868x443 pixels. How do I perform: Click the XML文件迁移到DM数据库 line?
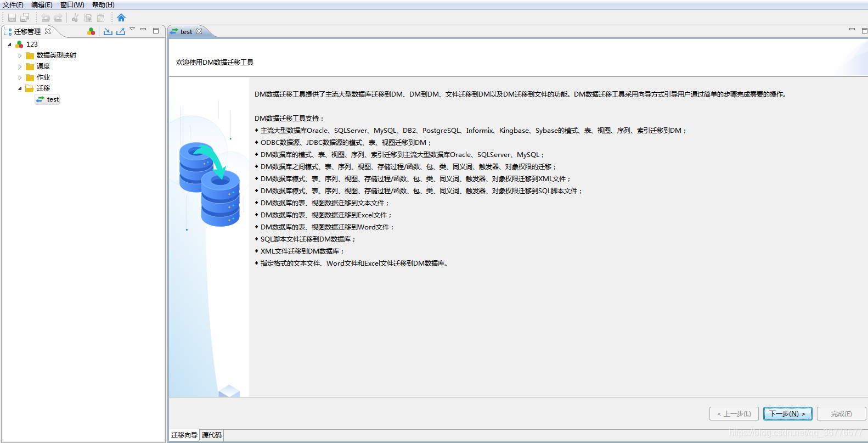(300, 251)
